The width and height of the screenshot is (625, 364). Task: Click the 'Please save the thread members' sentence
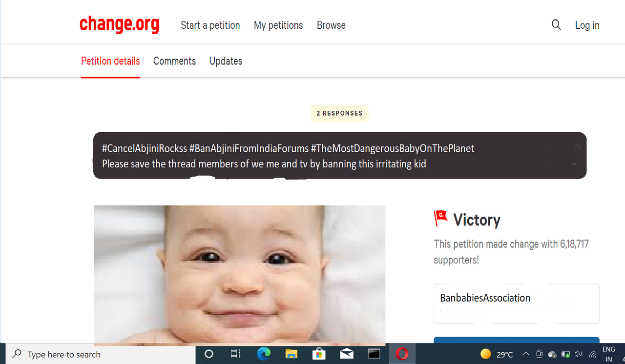[x=264, y=164]
